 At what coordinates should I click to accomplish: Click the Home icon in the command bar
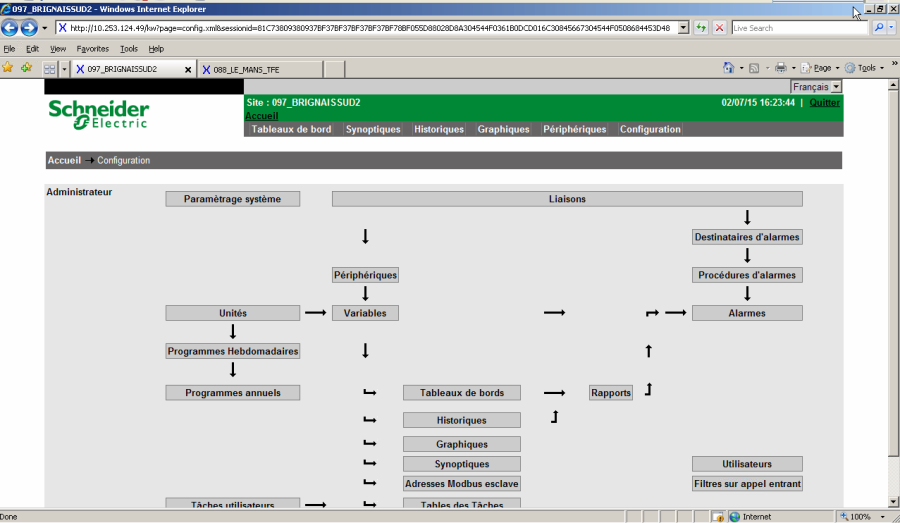pos(729,68)
